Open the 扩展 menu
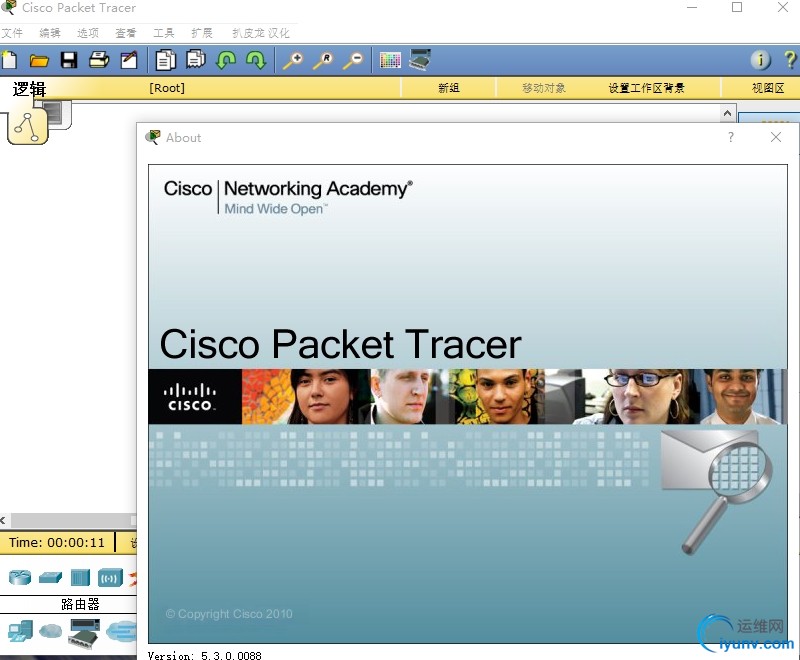 click(202, 33)
